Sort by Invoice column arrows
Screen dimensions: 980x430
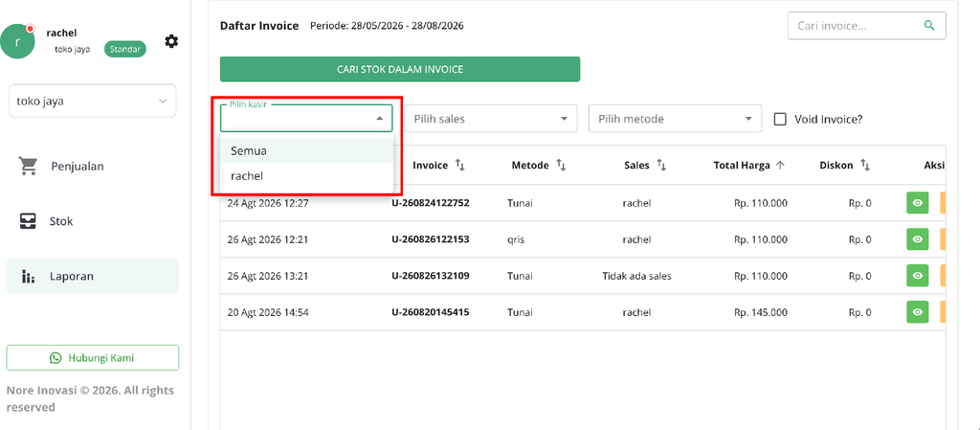coord(460,165)
